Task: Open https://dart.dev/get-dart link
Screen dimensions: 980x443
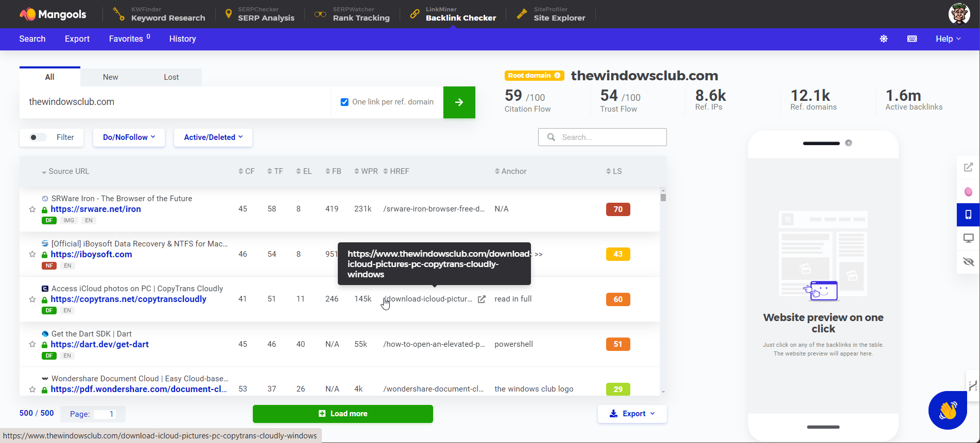Action: coord(99,344)
